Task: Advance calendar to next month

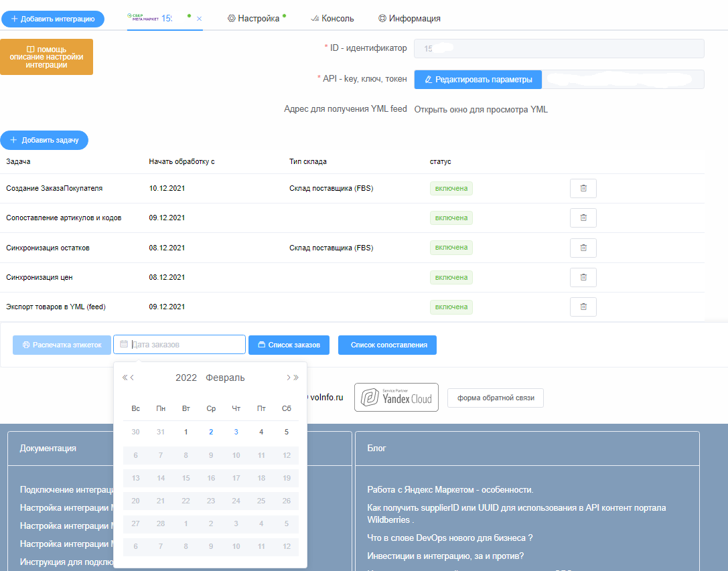Action: coord(288,378)
